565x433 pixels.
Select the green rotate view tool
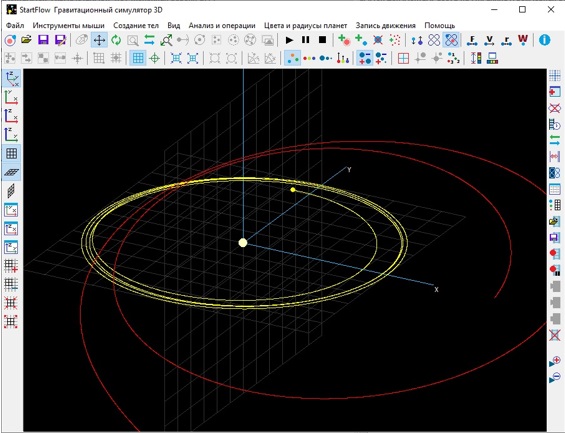pyautogui.click(x=116, y=40)
